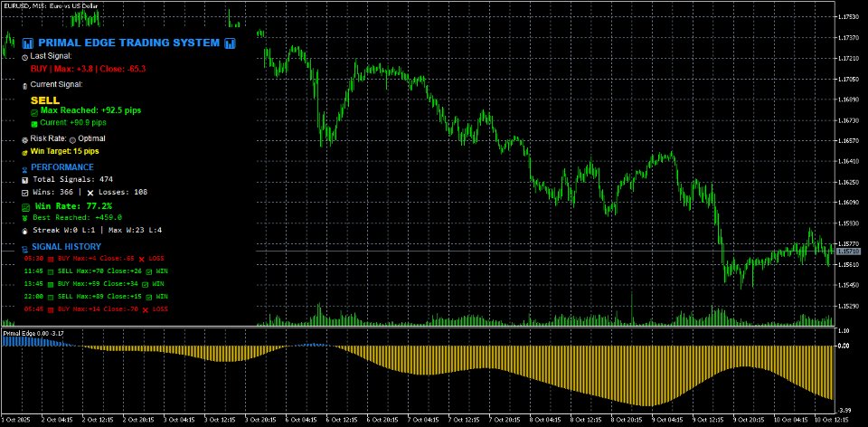The height and width of the screenshot is (427, 868).
Task: Click the medal icon beside Best Reached
Action: [x=25, y=219]
